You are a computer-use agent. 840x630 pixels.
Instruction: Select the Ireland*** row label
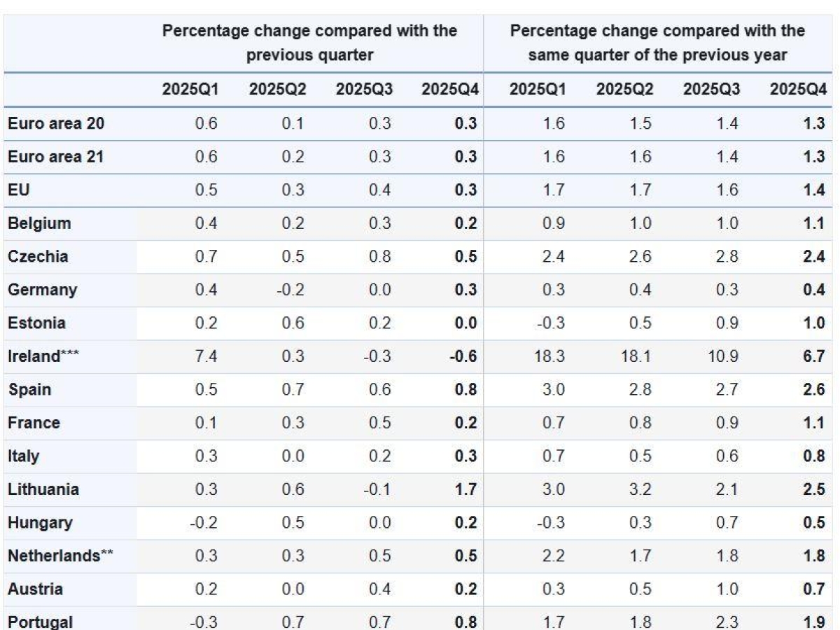43,356
